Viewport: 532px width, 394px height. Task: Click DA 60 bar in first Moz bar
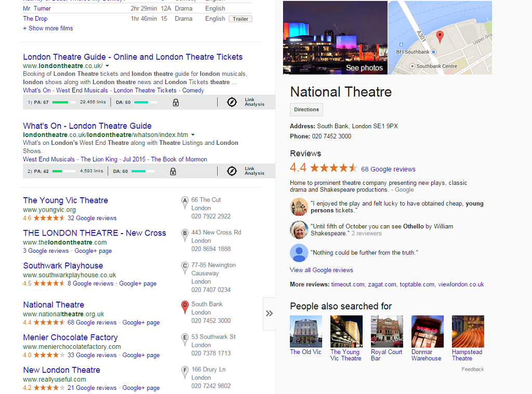click(146, 102)
